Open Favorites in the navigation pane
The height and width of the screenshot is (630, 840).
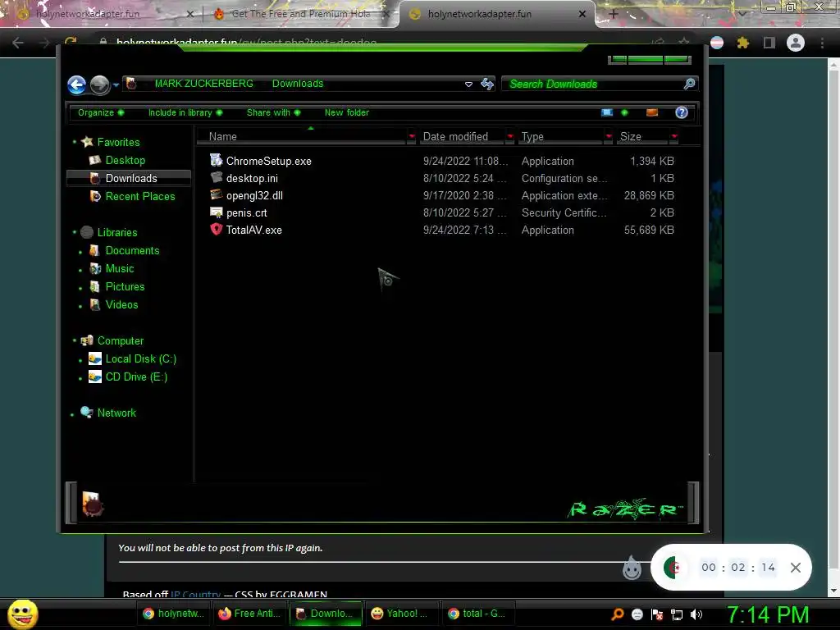118,142
